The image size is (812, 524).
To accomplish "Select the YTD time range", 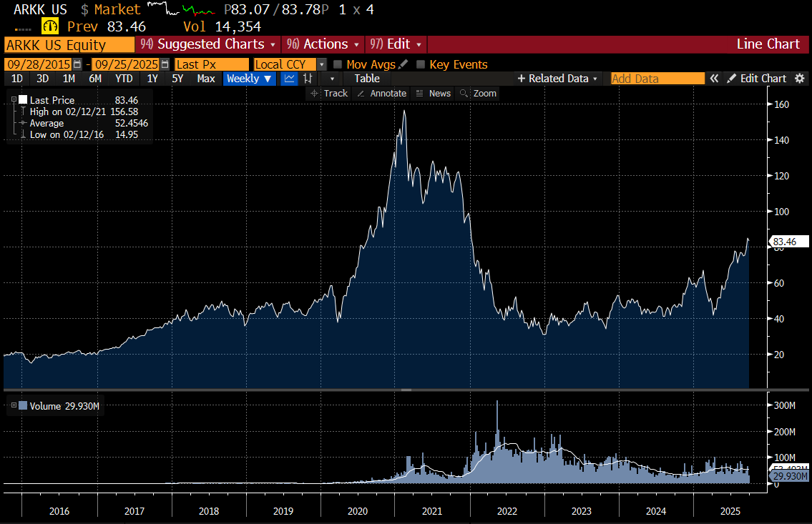I will [124, 79].
